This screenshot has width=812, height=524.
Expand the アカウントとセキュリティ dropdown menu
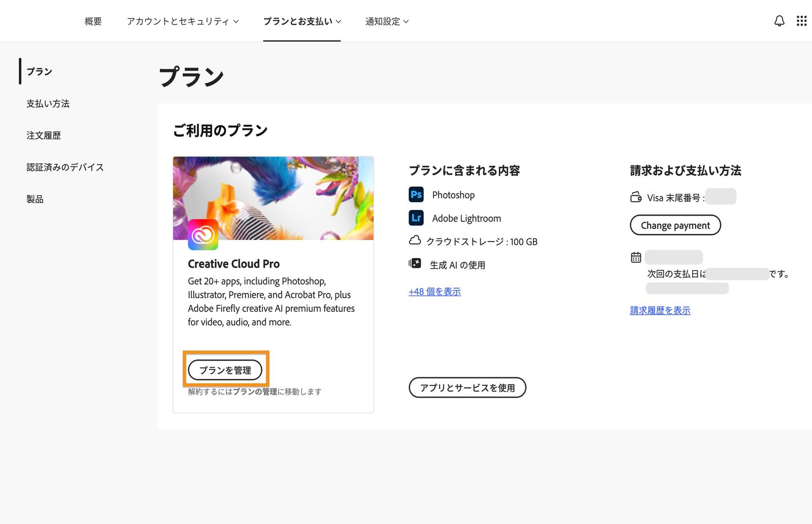pos(183,21)
